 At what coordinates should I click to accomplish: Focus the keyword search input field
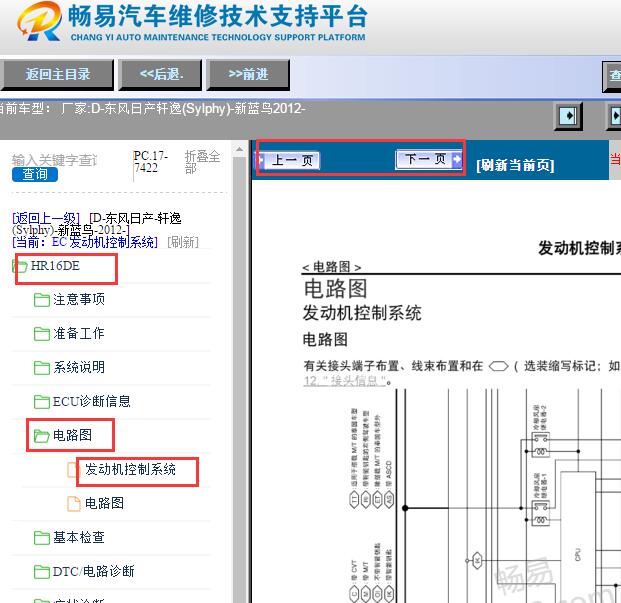pyautogui.click(x=55, y=160)
